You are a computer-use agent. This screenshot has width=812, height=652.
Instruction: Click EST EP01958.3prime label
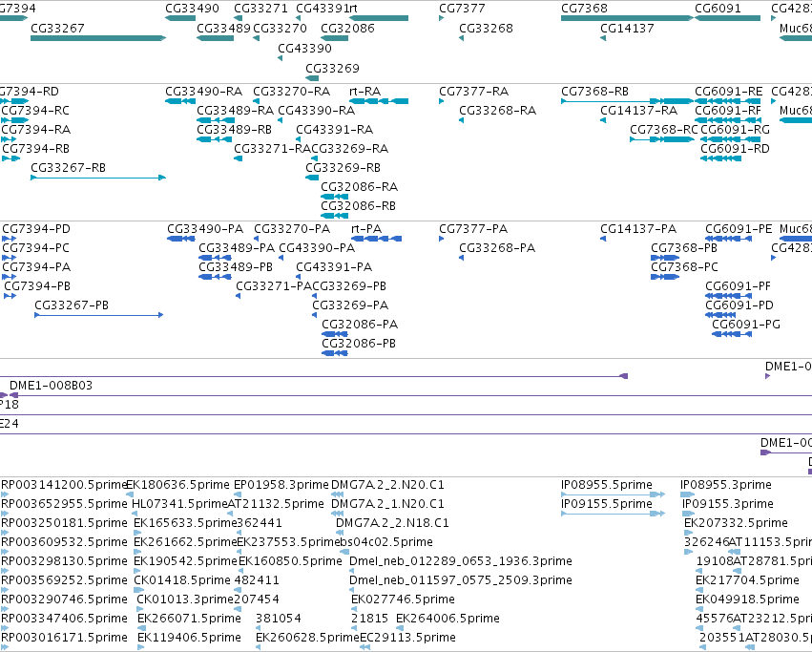[281, 485]
